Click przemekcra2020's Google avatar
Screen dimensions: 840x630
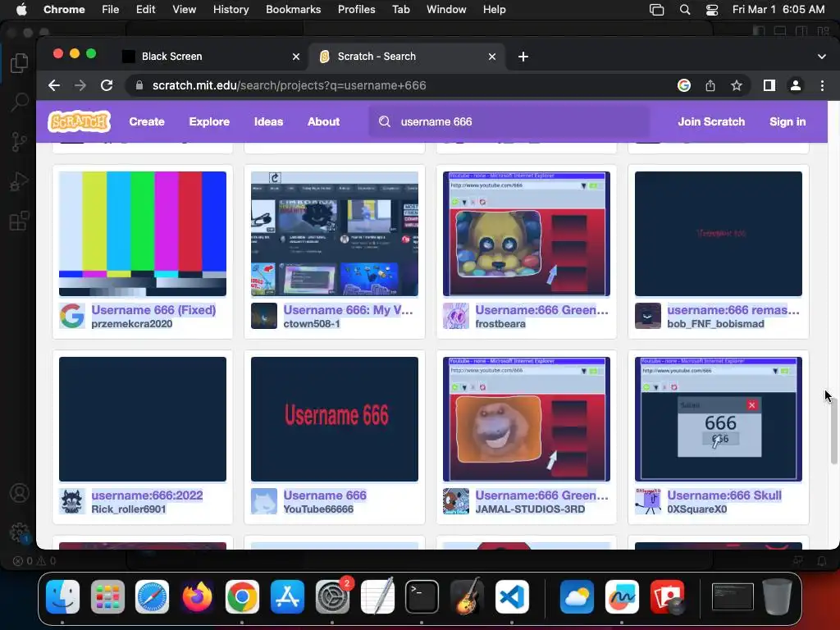tap(72, 316)
